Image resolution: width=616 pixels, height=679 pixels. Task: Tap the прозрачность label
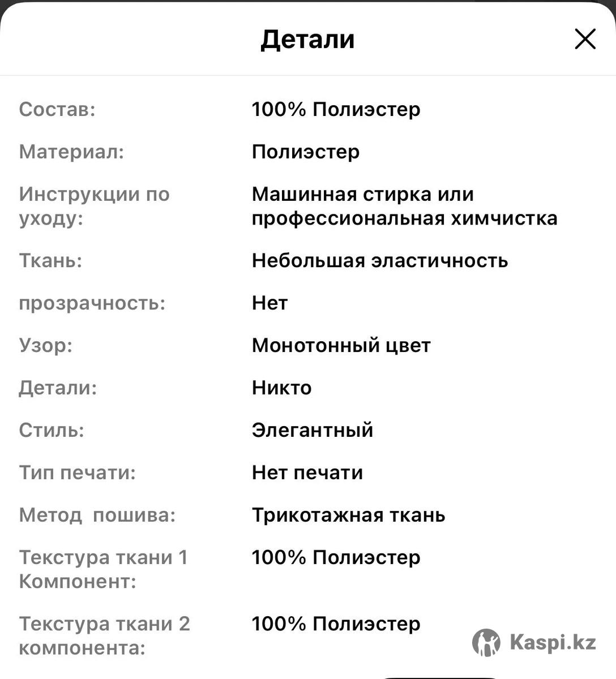point(92,303)
